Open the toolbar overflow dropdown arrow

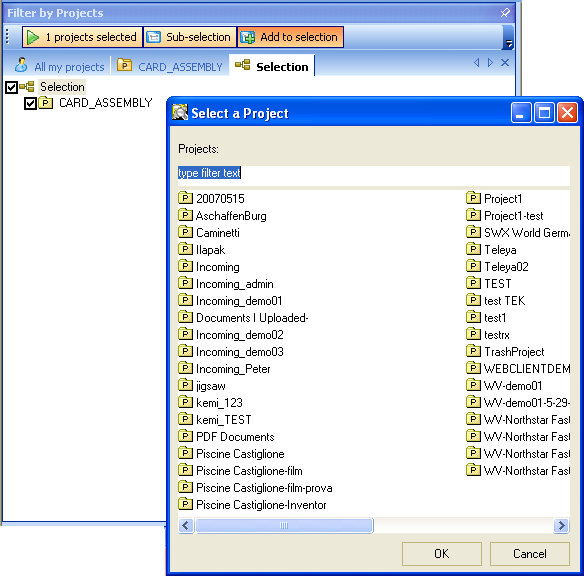(508, 44)
